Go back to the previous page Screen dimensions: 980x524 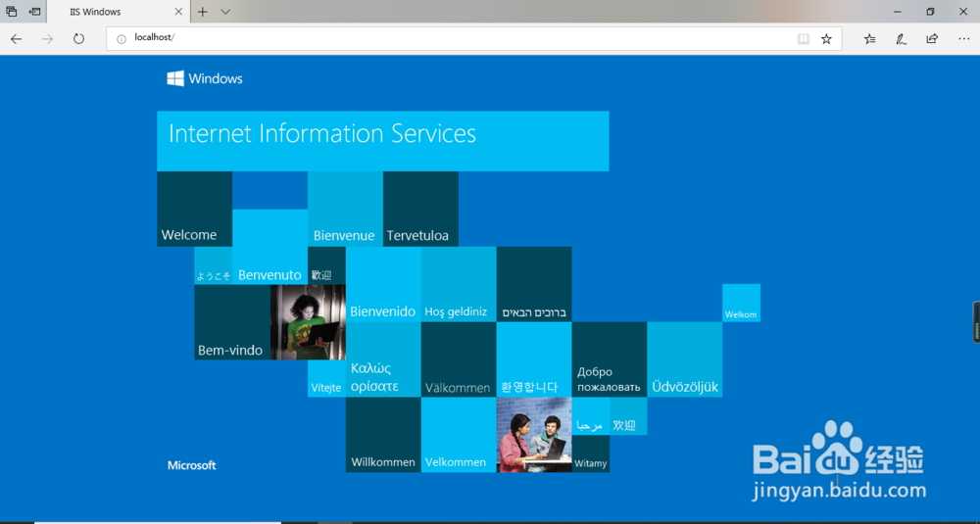17,39
